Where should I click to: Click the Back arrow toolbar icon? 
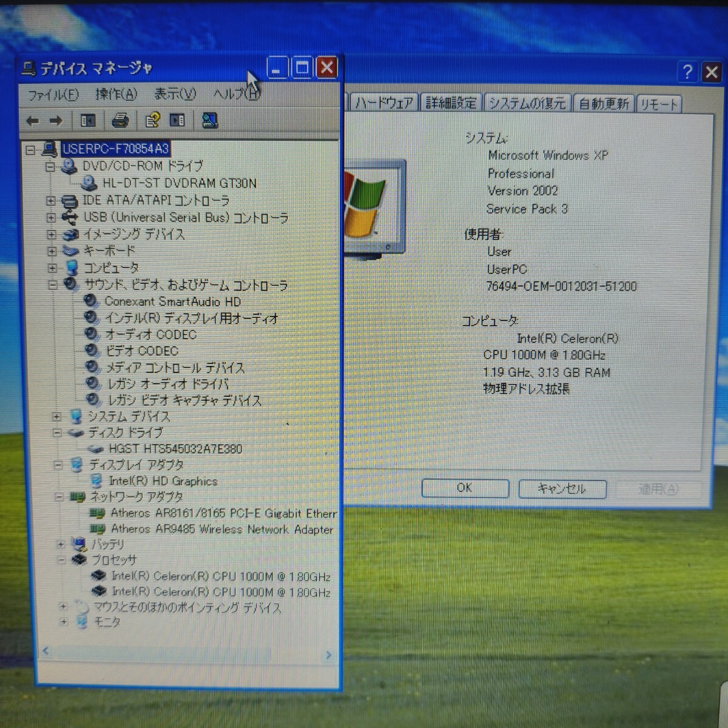coord(33,121)
